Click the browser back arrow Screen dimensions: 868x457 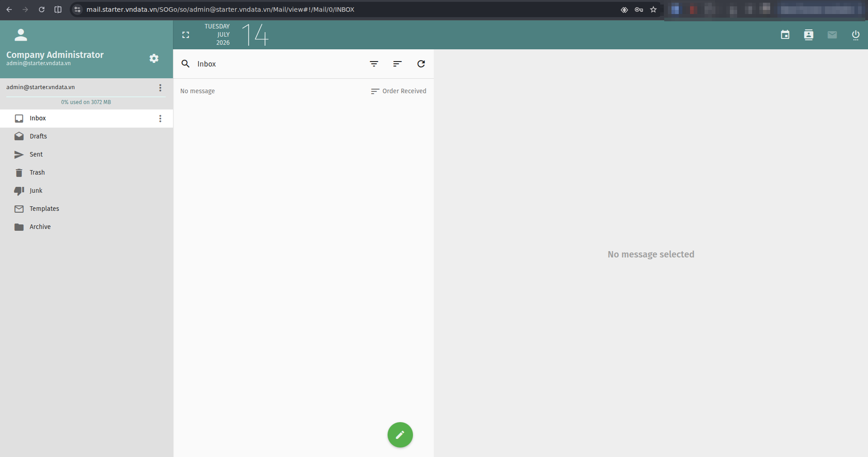pos(9,10)
